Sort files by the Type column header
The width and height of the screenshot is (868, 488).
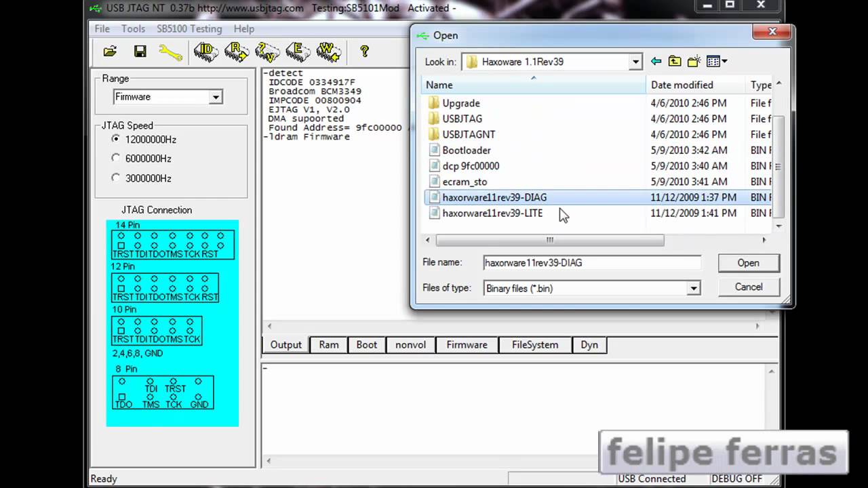[x=759, y=85]
